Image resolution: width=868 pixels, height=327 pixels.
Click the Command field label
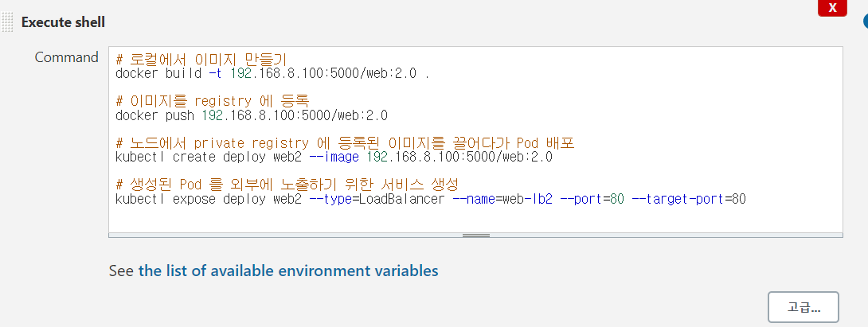pos(66,57)
